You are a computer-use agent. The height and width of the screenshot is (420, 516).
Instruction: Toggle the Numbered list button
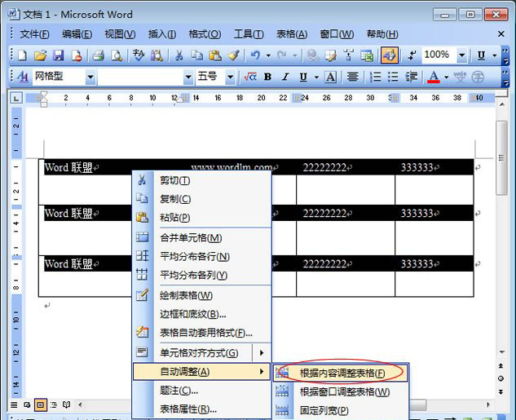375,77
